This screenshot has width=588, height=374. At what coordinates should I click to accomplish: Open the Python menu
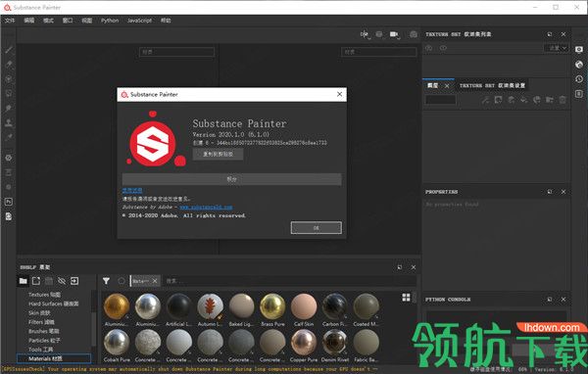pyautogui.click(x=110, y=21)
